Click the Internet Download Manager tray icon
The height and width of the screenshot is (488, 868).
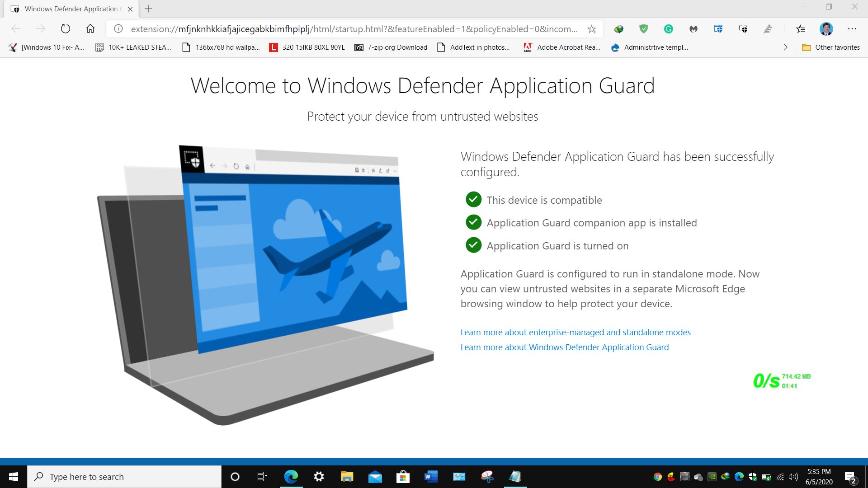(726, 477)
